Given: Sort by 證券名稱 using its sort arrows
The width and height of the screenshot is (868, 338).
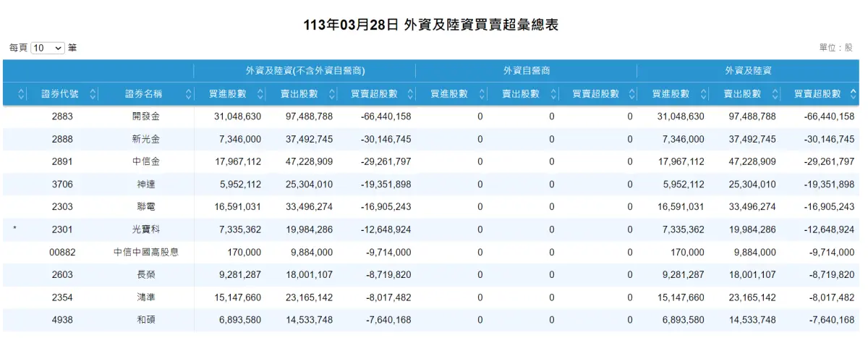Looking at the screenshot, I should pyautogui.click(x=189, y=94).
